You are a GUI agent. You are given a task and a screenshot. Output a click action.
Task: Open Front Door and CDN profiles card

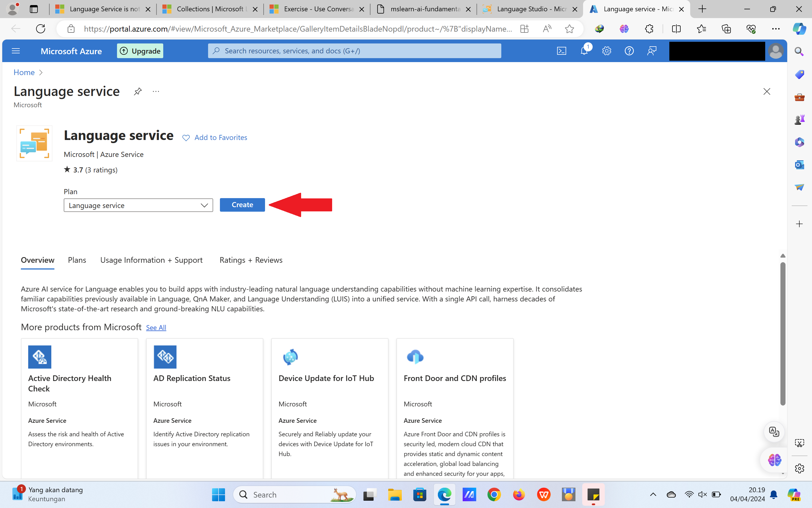455,408
